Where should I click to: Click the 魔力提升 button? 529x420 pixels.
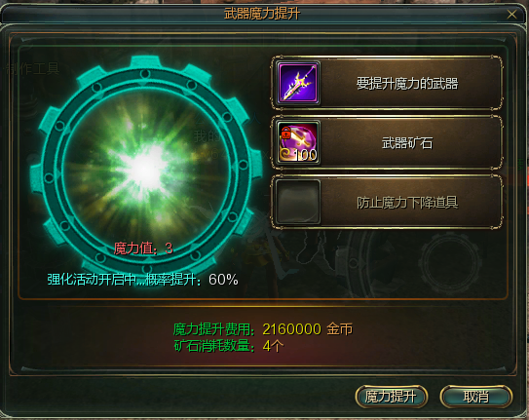coord(392,397)
